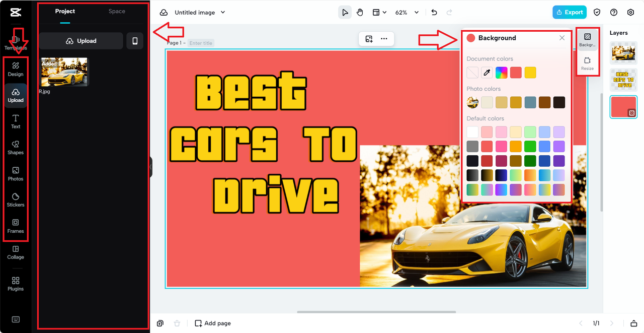
Task: Switch to the Project tab
Action: pyautogui.click(x=65, y=11)
